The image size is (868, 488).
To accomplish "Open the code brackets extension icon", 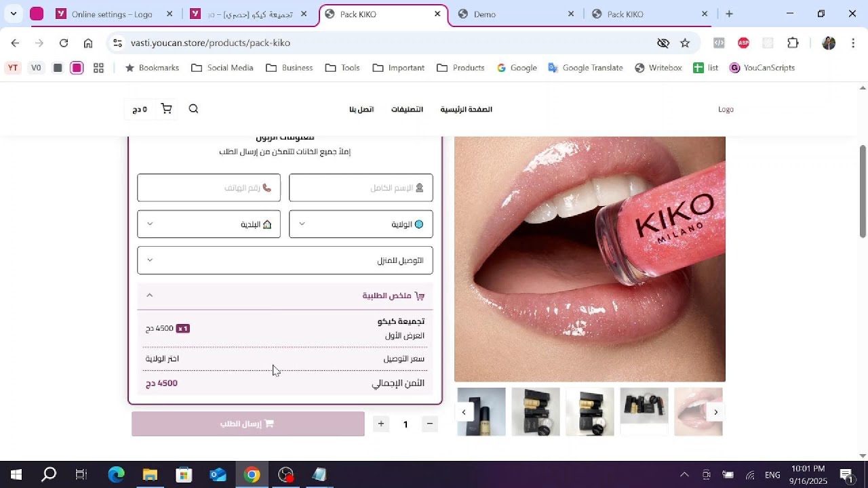I will pyautogui.click(x=719, y=43).
